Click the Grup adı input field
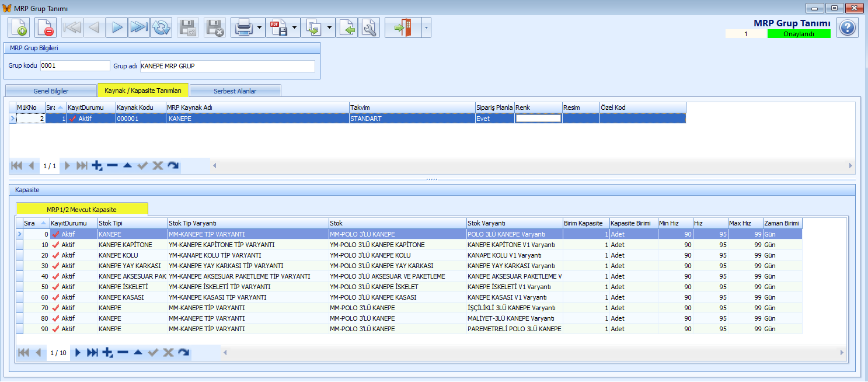The height and width of the screenshot is (382, 868). coord(228,66)
